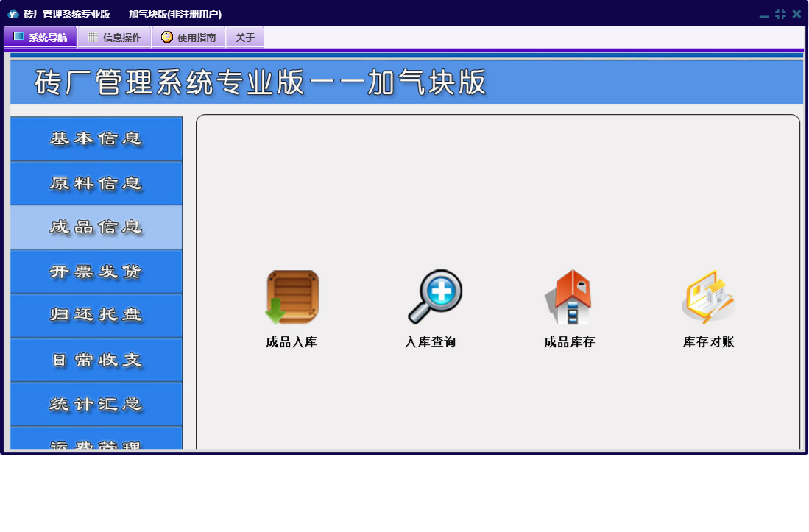Click the grid icon on the 信息操作 tab

point(93,37)
